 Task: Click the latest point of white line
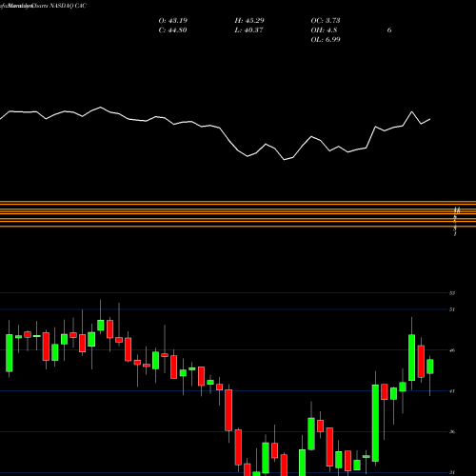pyautogui.click(x=430, y=119)
